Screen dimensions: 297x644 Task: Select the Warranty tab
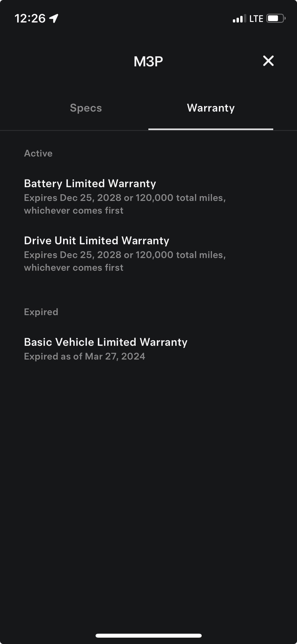tap(211, 108)
